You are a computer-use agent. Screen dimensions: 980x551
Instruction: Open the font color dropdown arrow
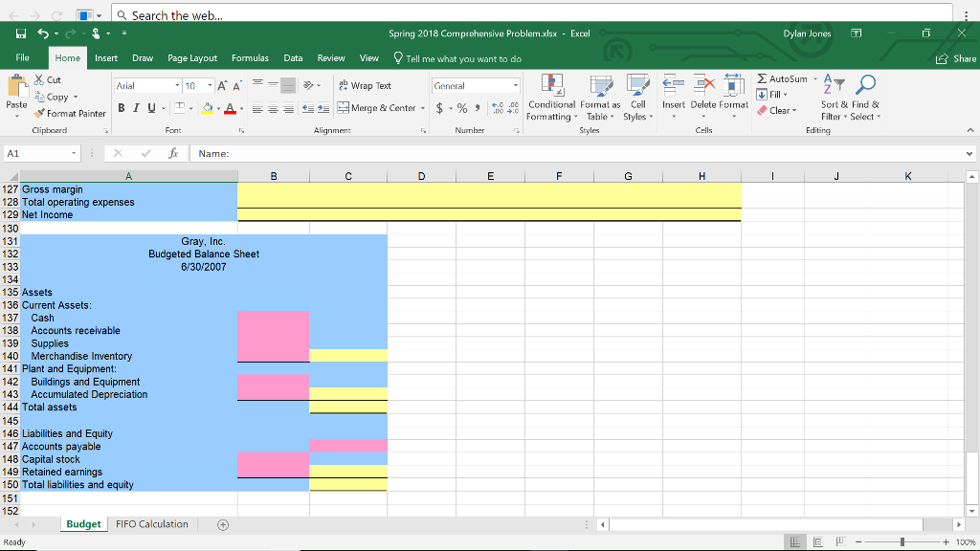[241, 109]
